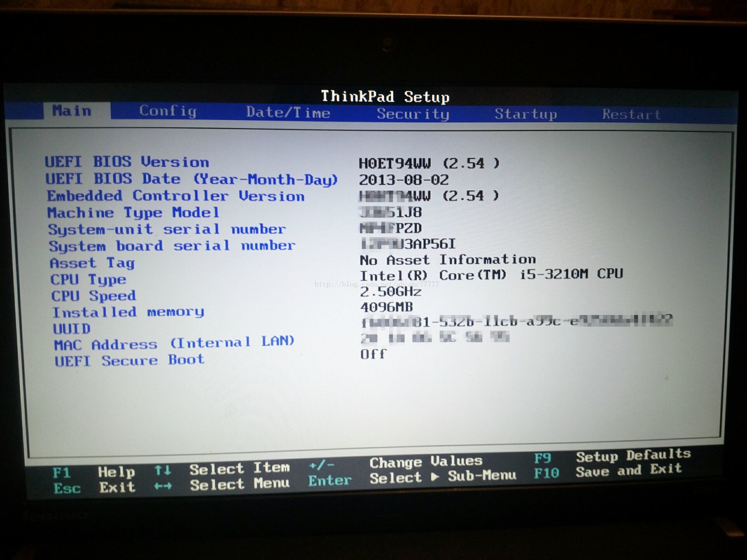
Task: Switch to the Date/Time tab
Action: [288, 112]
